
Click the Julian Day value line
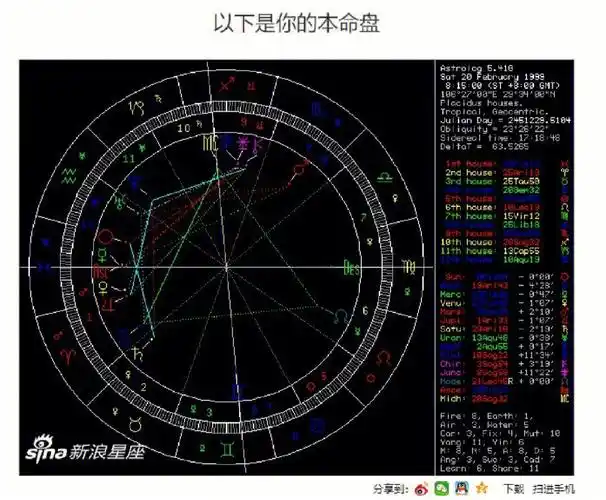coord(505,121)
